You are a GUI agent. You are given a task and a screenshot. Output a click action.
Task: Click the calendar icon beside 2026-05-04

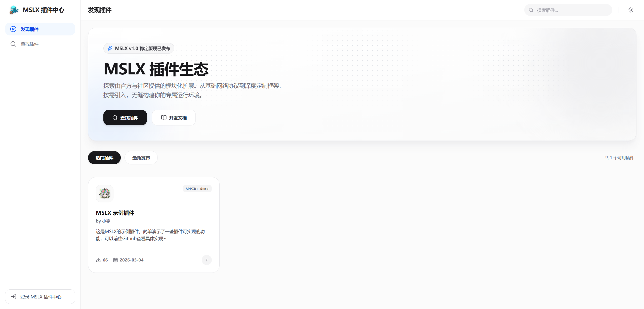[115, 260]
